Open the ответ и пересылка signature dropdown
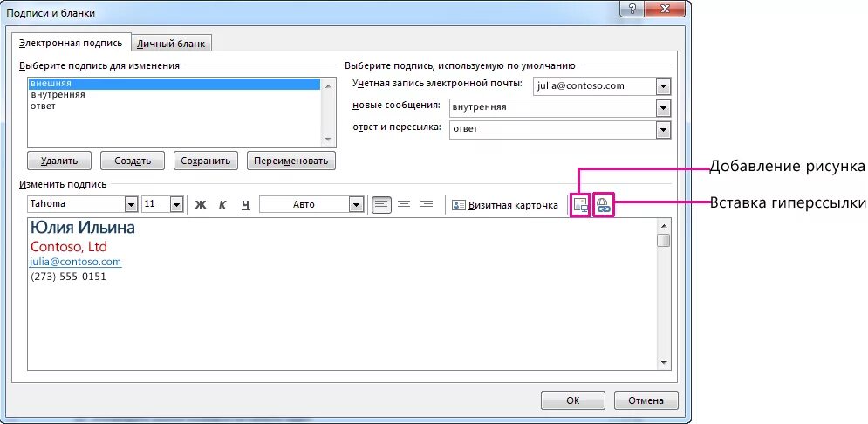The width and height of the screenshot is (868, 424). (x=663, y=129)
